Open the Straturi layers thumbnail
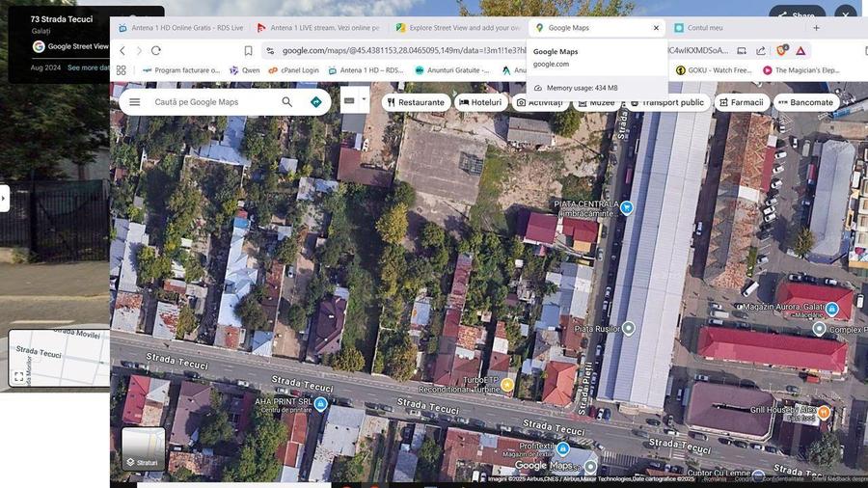868x488 pixels. (143, 448)
